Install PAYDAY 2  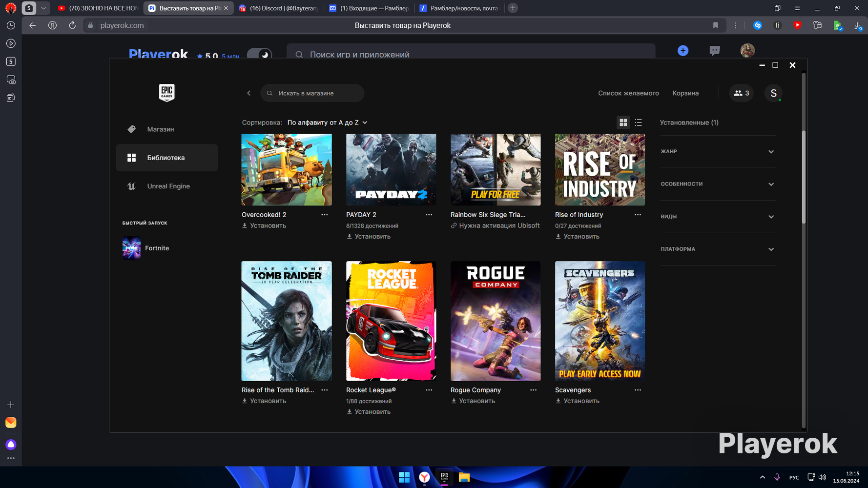(x=369, y=236)
